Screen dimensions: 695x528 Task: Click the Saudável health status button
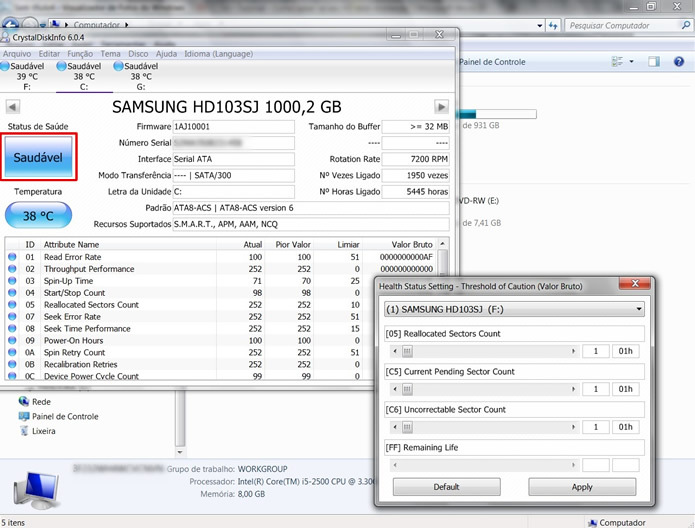coord(40,158)
